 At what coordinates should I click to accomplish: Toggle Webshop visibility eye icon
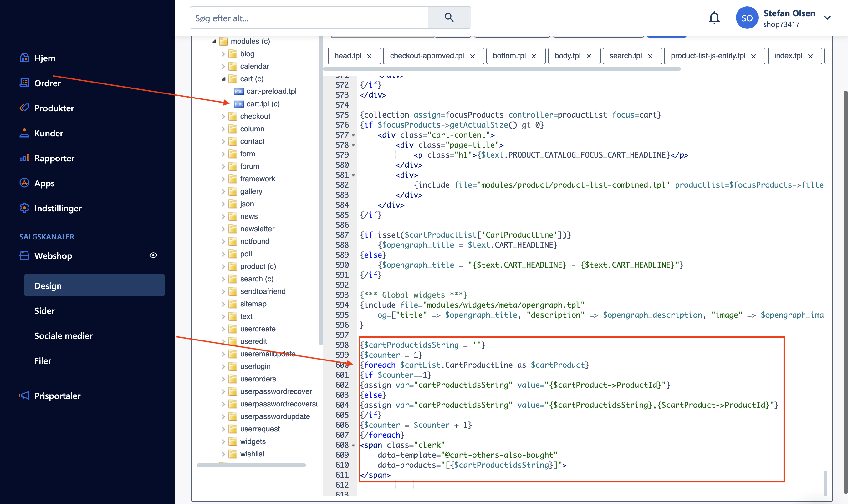[x=153, y=255]
